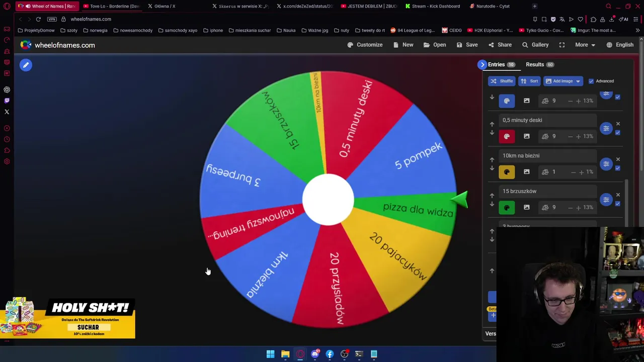Switch to the Narutodle - Cytat tab
Viewport: 644px width, 362px height.
493,6
